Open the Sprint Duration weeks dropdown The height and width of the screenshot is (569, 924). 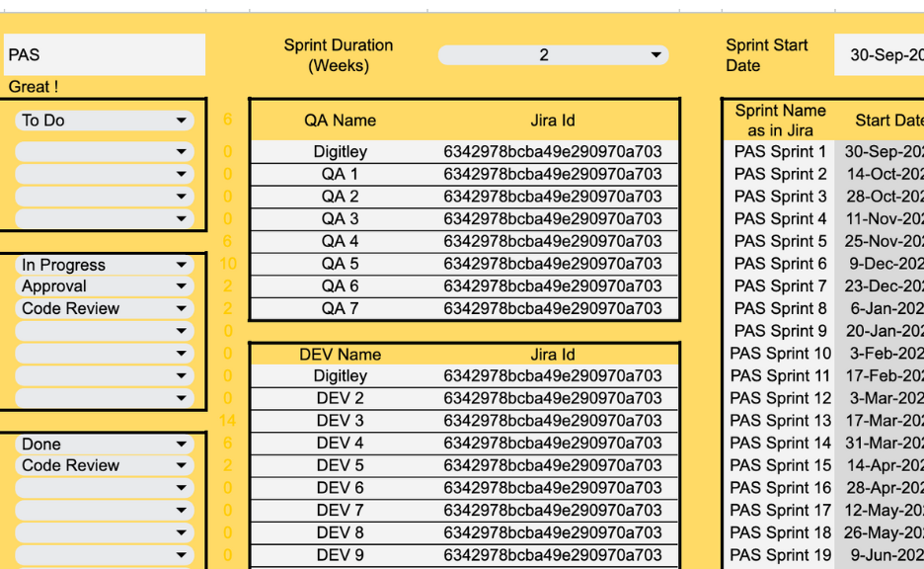656,55
